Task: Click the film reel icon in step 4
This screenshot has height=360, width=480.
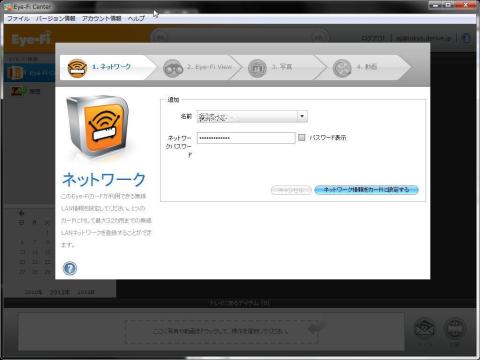Action: 342,68
